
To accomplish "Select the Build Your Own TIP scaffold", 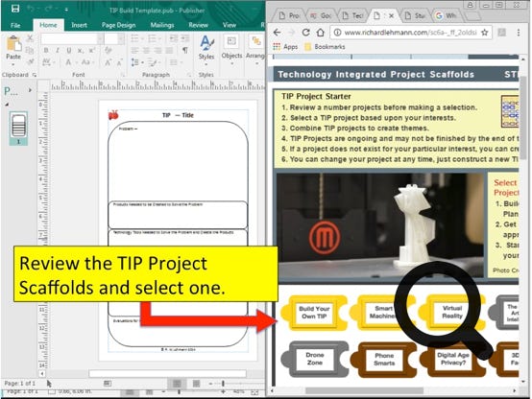I will tap(314, 313).
